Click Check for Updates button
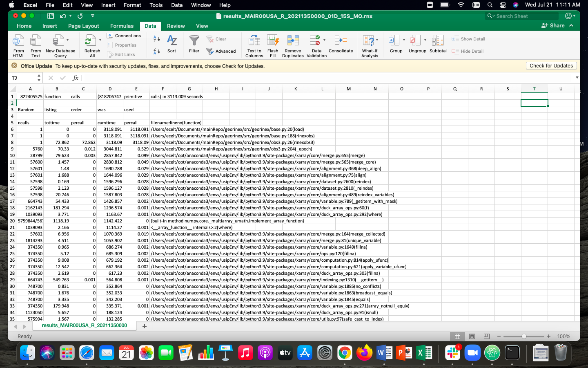The image size is (588, 368). [551, 66]
